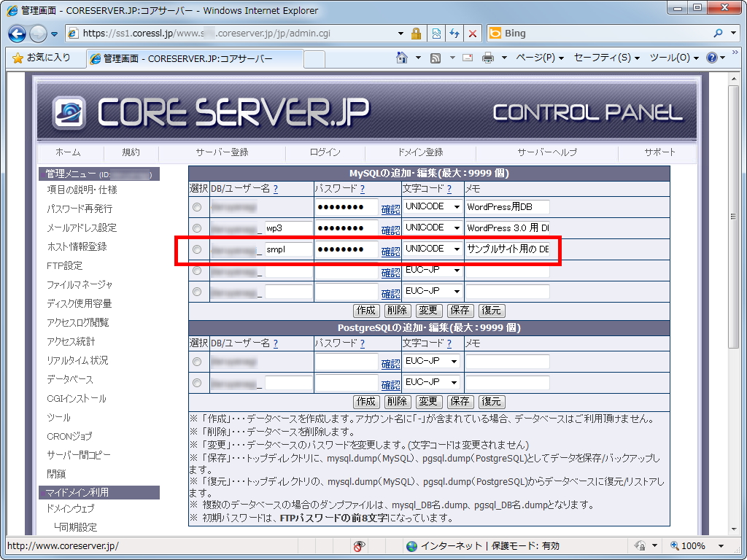
Task: Open EUC-JP dropdown in second PostgreSQL row
Action: coord(431,382)
